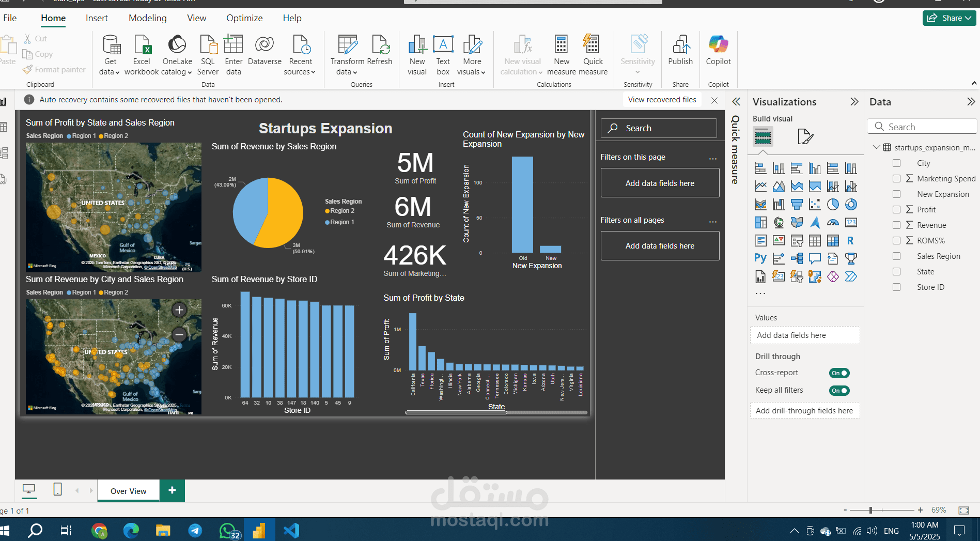980x541 pixels.
Task: Choose the Q&A speech bubble visual
Action: point(815,258)
